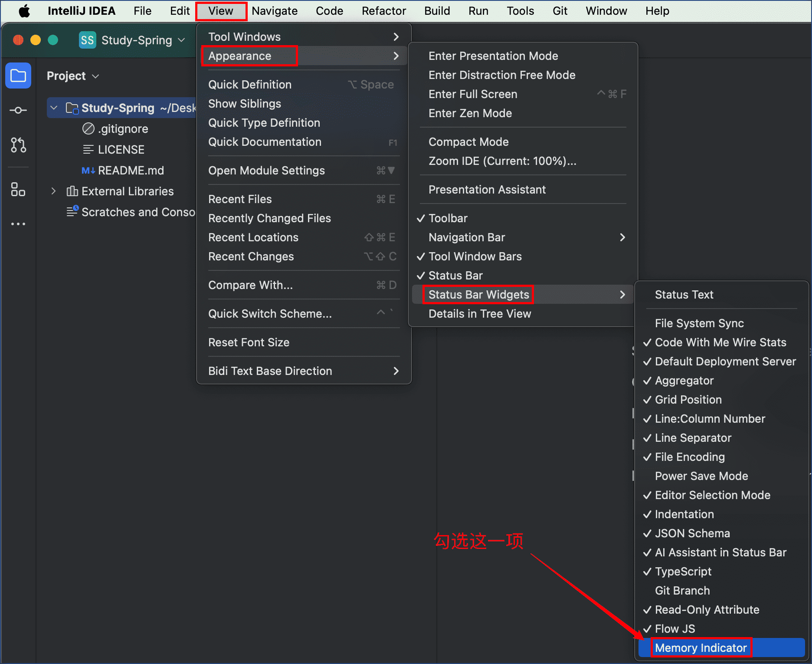The width and height of the screenshot is (812, 664).
Task: Open the Study-Spring project dropdown
Action: tap(132, 40)
